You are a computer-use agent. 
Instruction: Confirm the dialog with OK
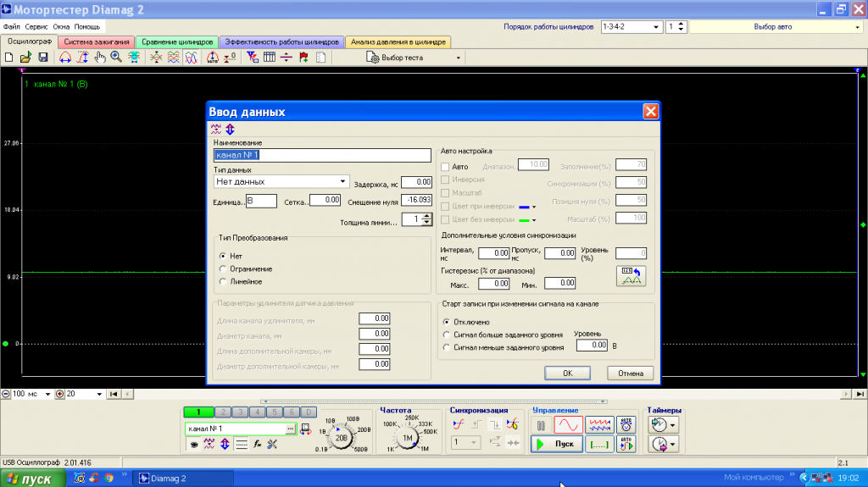[x=567, y=373]
